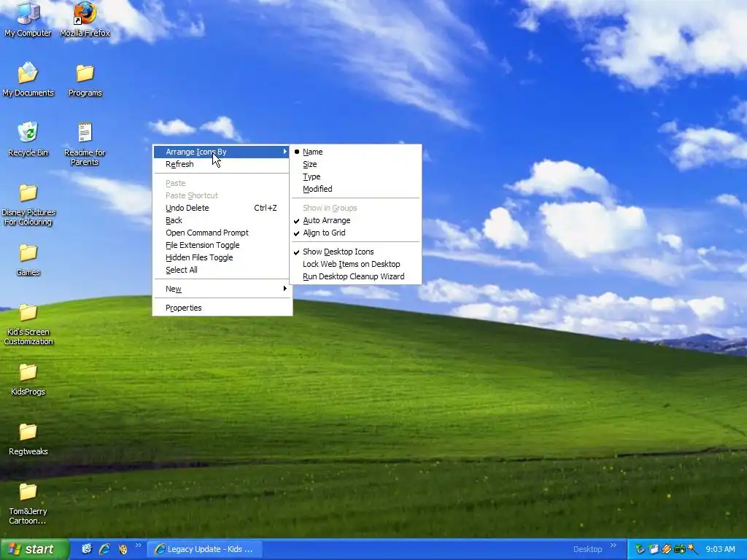Click the orange pencil tray icon

point(667,549)
